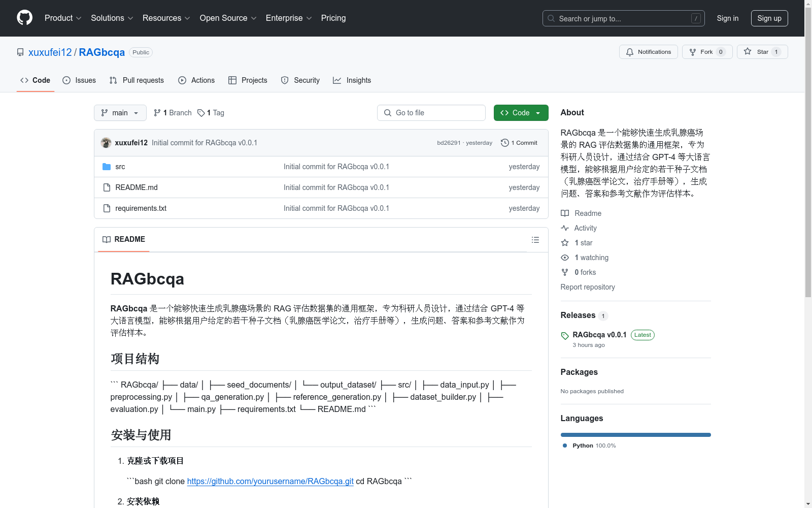This screenshot has width=812, height=508.
Task: Open the src row commit message
Action: 336,167
